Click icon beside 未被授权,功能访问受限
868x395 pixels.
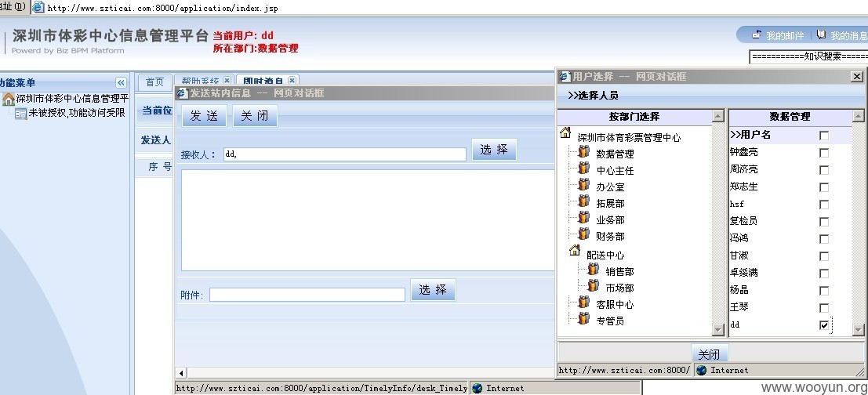(x=21, y=114)
